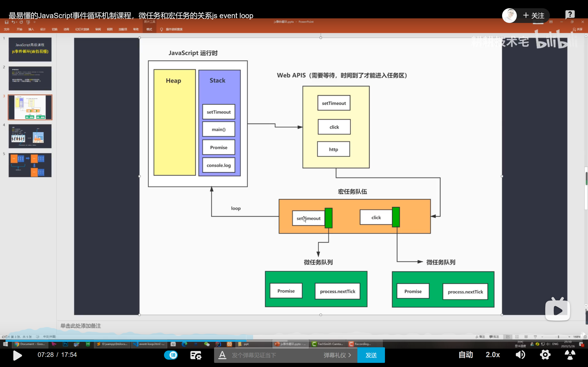Open the 设计 ribbon tab
588x367 pixels.
pyautogui.click(x=43, y=29)
